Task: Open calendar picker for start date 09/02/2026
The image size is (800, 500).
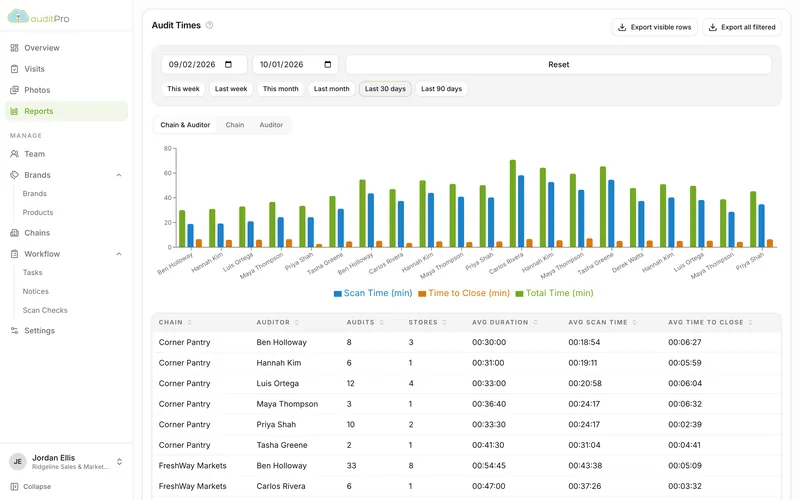Action: 229,64
